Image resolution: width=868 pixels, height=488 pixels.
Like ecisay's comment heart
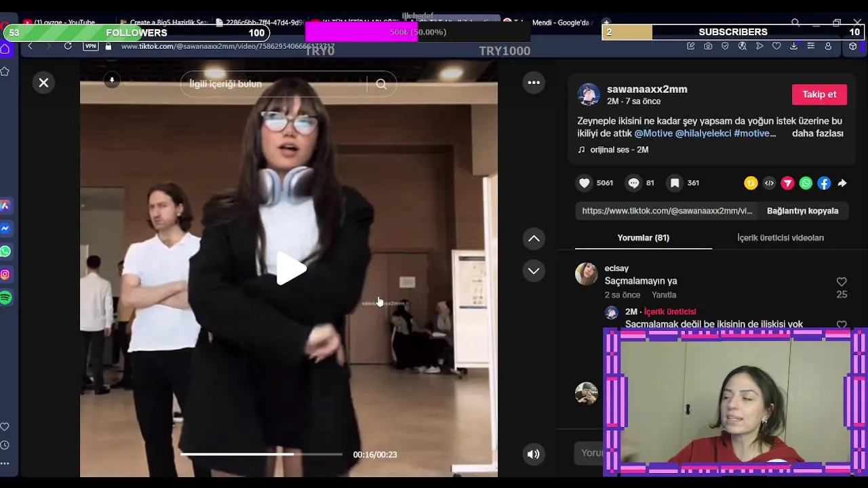[x=842, y=282]
